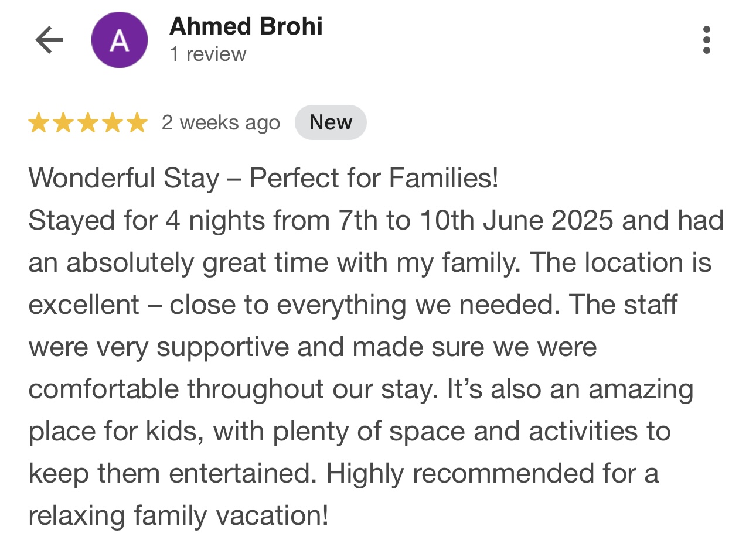Click the "1 review" count text

pyautogui.click(x=208, y=54)
